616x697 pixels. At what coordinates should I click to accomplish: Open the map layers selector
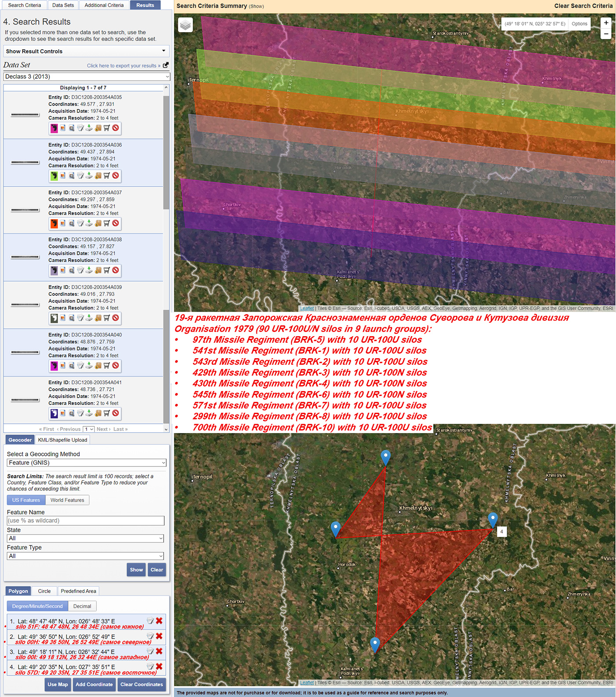(x=186, y=25)
